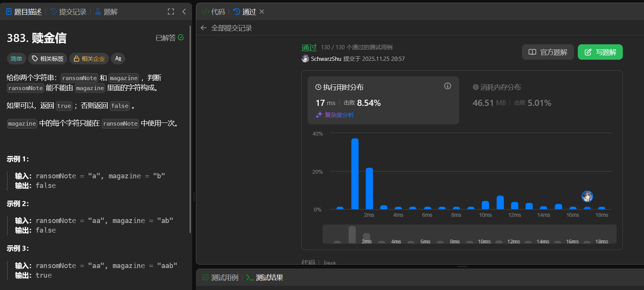Click the 已解答 solved status checkmark
The image size is (644, 290).
tap(181, 37)
